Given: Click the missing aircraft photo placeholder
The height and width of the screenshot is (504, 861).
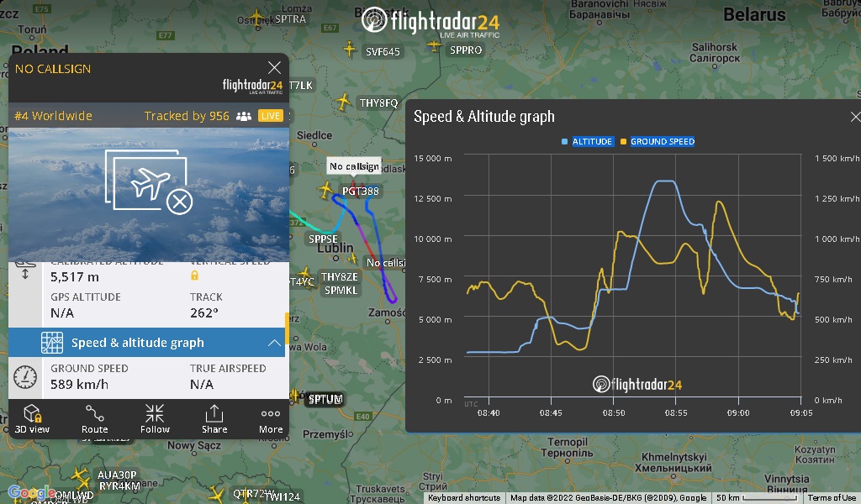Looking at the screenshot, I should click(x=149, y=181).
